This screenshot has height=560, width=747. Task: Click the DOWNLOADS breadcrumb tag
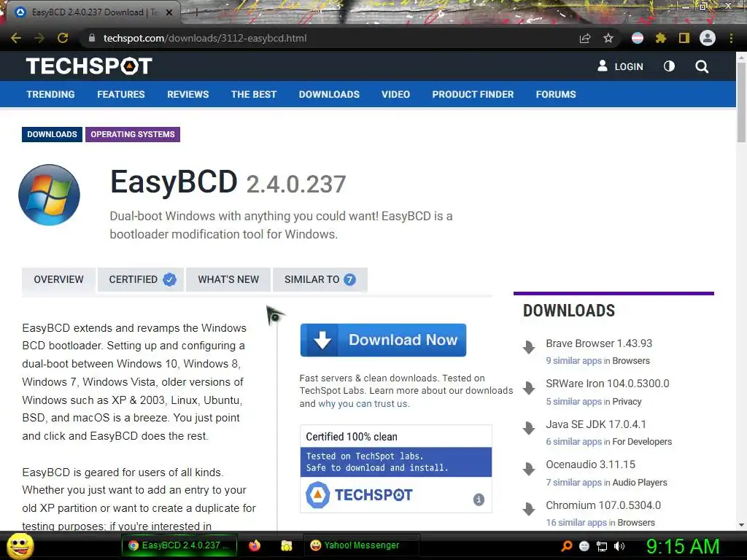(52, 134)
